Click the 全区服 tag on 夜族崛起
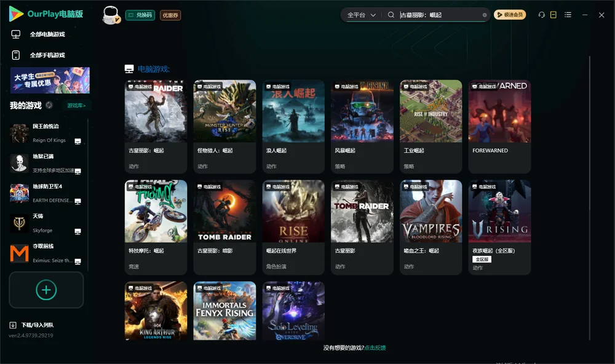Viewport: 615px width, 364px height. point(482,259)
